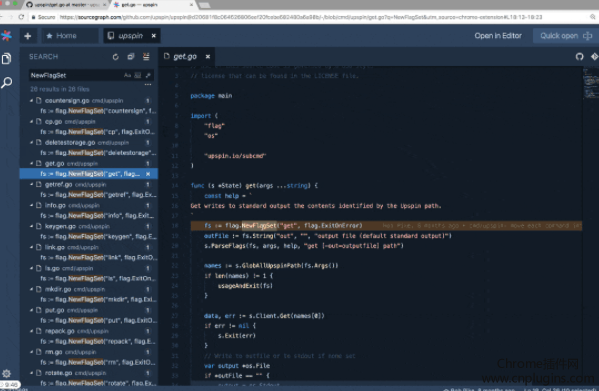Open put.go file result
This screenshot has height=391, width=599.
(x=89, y=310)
